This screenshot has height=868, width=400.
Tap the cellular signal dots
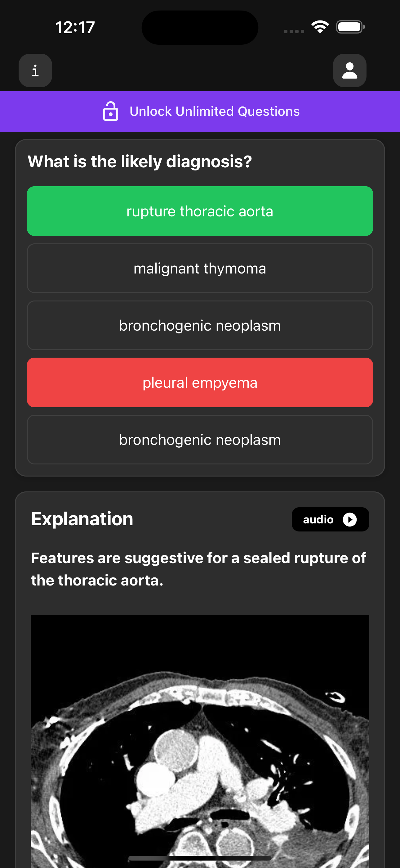(294, 31)
